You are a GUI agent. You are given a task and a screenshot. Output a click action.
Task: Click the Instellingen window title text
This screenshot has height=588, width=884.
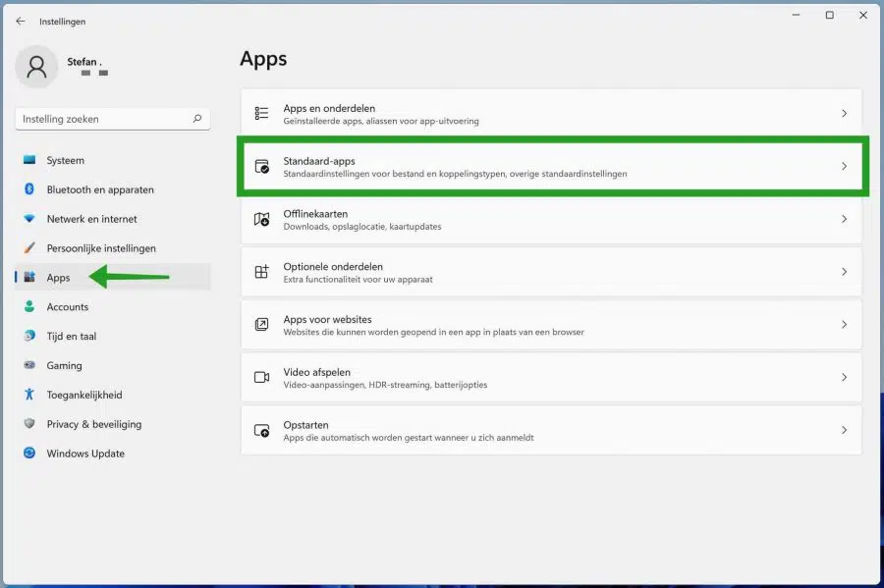[x=63, y=22]
